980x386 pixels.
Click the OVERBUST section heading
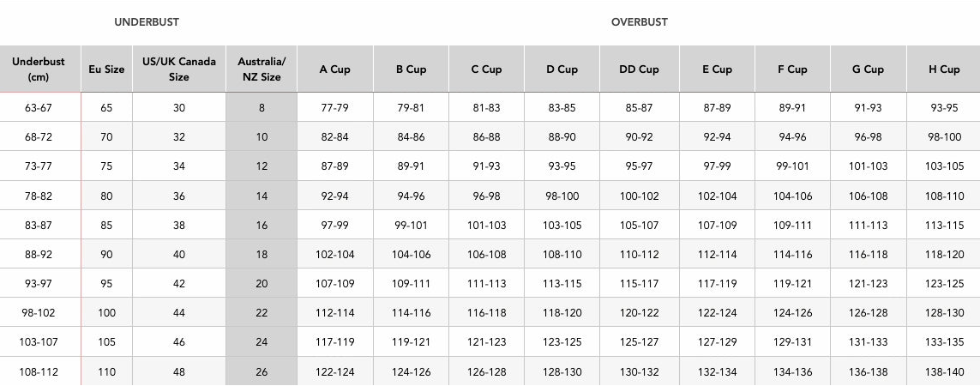[x=639, y=22]
